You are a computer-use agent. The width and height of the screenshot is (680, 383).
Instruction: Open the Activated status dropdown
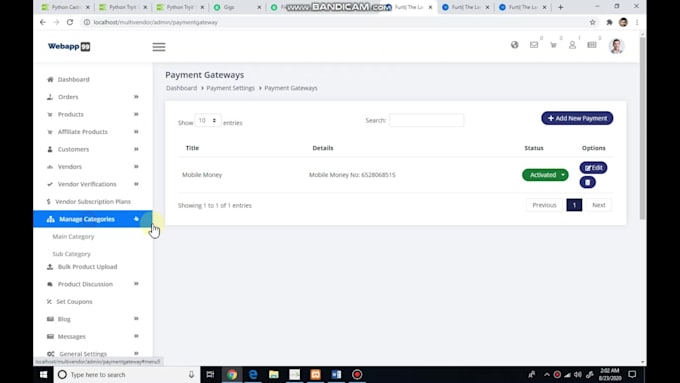pyautogui.click(x=545, y=175)
